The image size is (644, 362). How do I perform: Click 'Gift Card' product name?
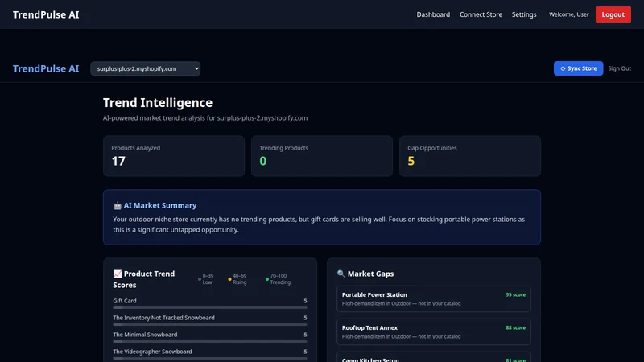click(125, 301)
